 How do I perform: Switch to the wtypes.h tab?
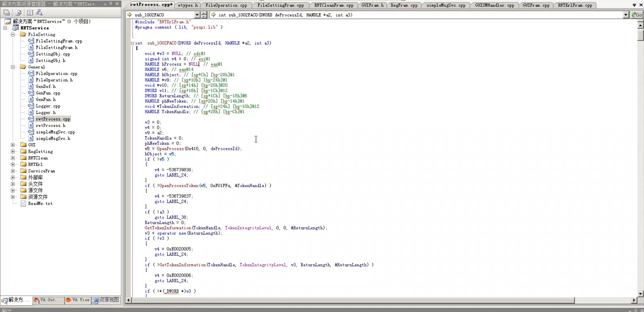click(x=188, y=5)
